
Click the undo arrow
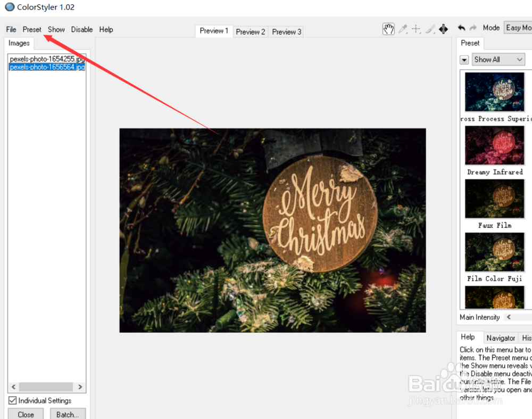pyautogui.click(x=461, y=28)
